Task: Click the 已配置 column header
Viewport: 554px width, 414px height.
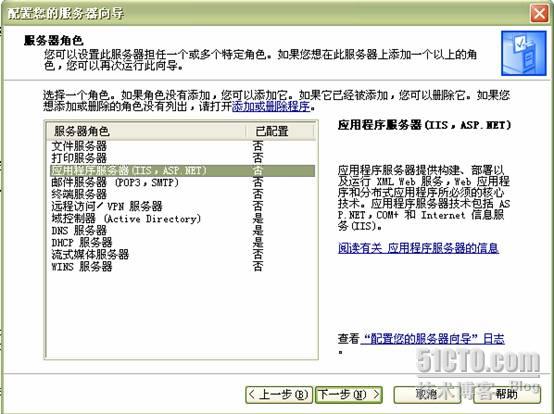Action: pos(280,131)
